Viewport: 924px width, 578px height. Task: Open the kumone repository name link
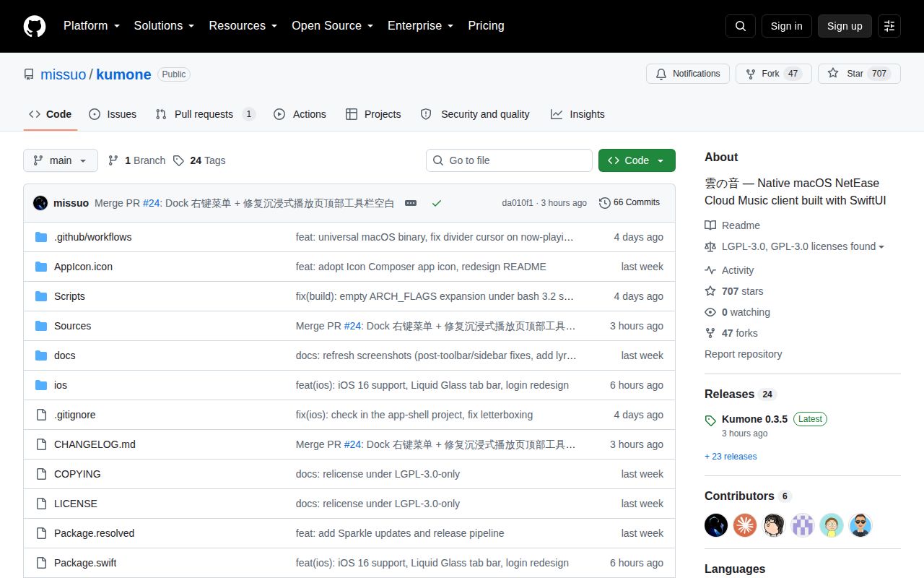(123, 74)
